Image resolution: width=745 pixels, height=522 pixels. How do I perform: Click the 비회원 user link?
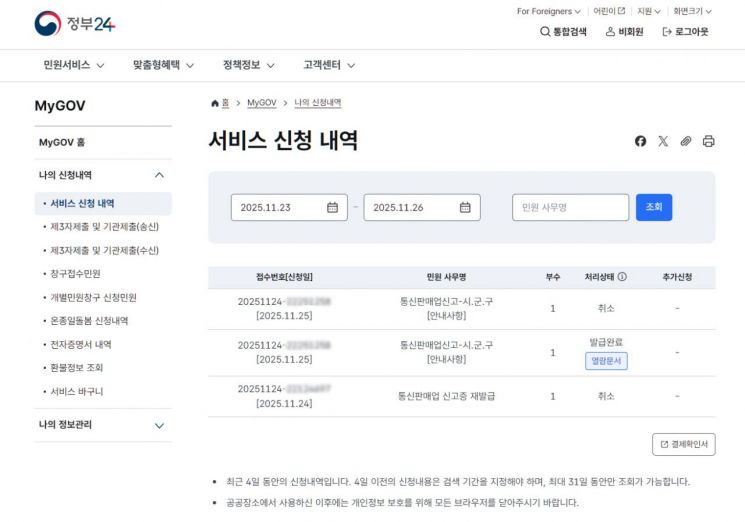(624, 32)
